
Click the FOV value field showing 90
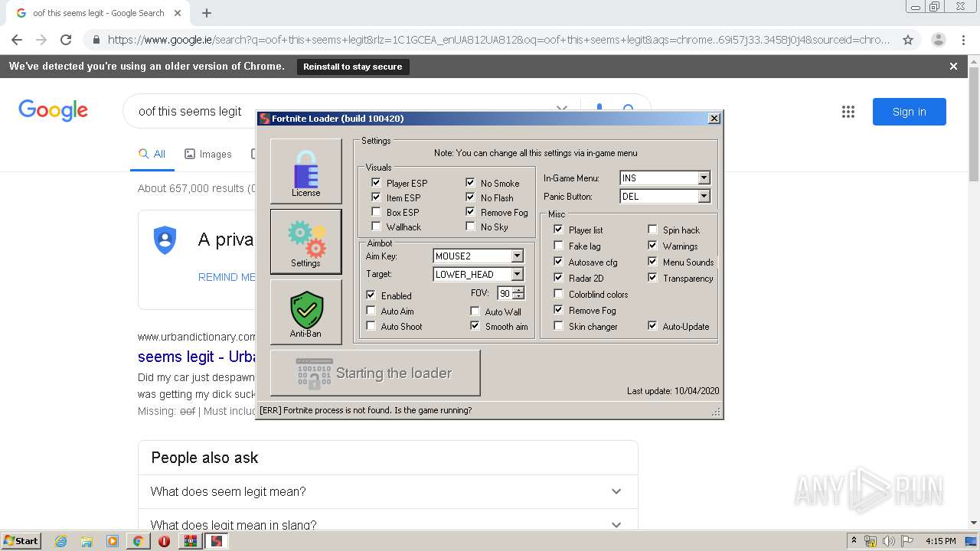[505, 293]
